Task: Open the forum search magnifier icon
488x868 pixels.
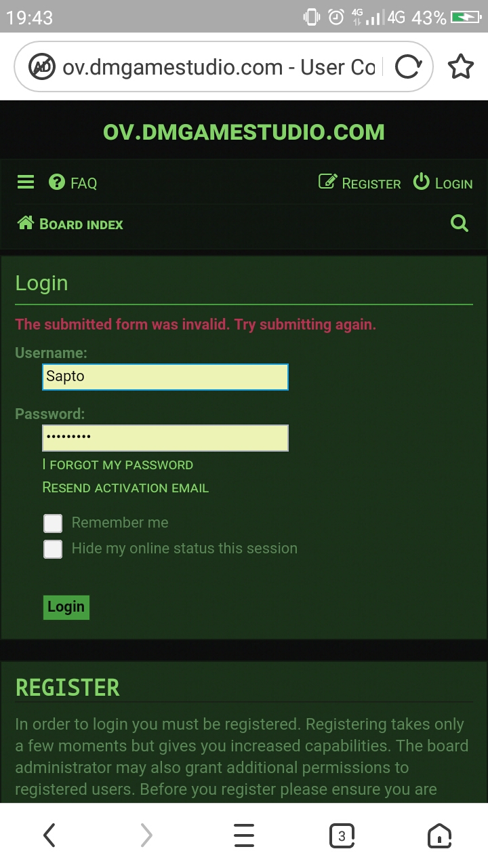Action: (460, 222)
